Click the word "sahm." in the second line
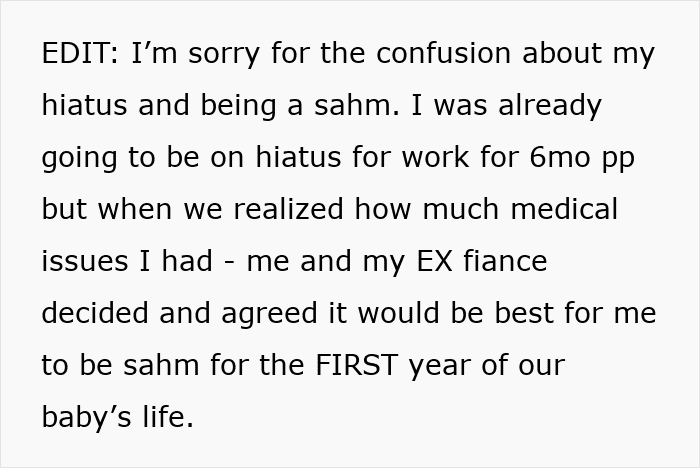The height and width of the screenshot is (468, 700). [x=357, y=105]
